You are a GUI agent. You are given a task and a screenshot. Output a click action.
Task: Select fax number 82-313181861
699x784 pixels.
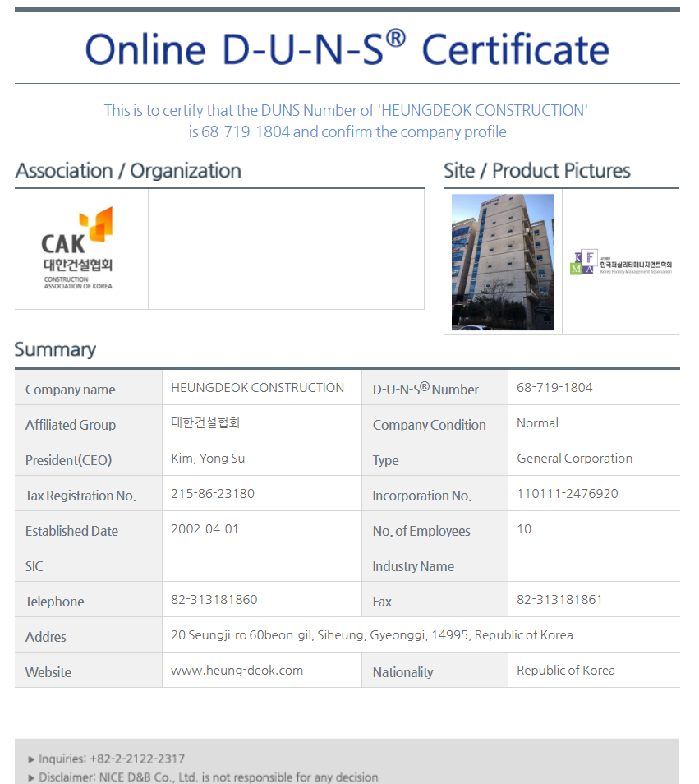click(559, 599)
